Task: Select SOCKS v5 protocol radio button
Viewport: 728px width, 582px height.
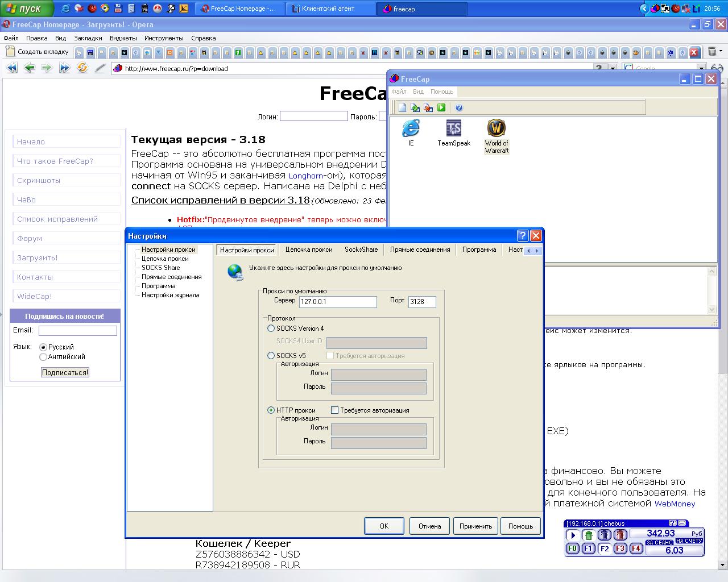Action: [x=271, y=356]
